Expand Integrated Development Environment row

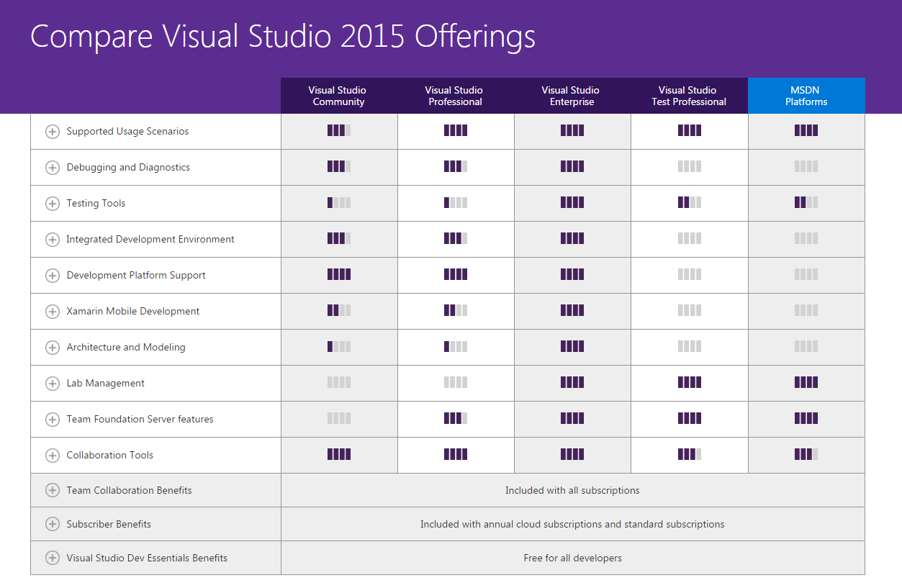tap(53, 240)
